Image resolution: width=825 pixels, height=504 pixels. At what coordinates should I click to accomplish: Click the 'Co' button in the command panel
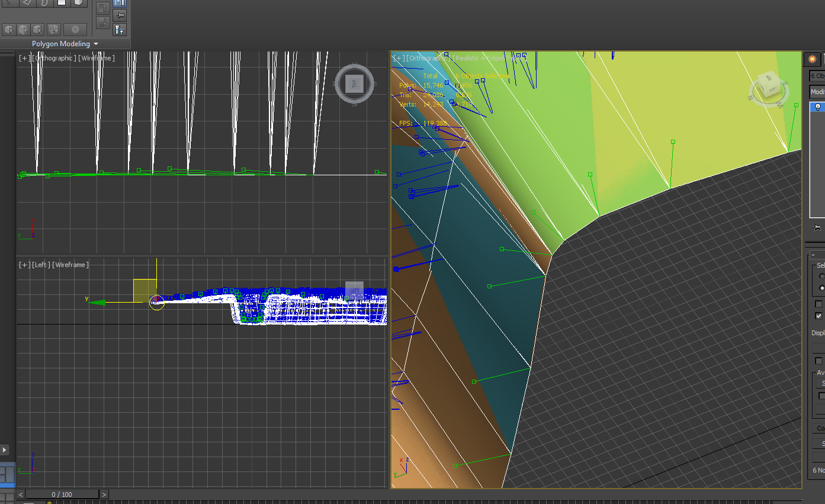click(x=820, y=428)
